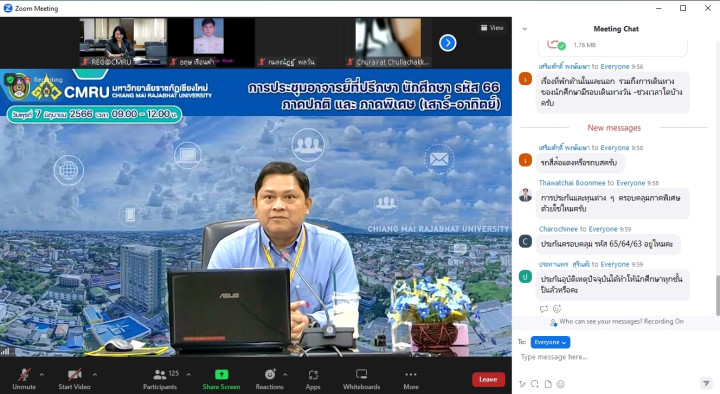Change layout with the View button
720x394 pixels.
point(492,28)
